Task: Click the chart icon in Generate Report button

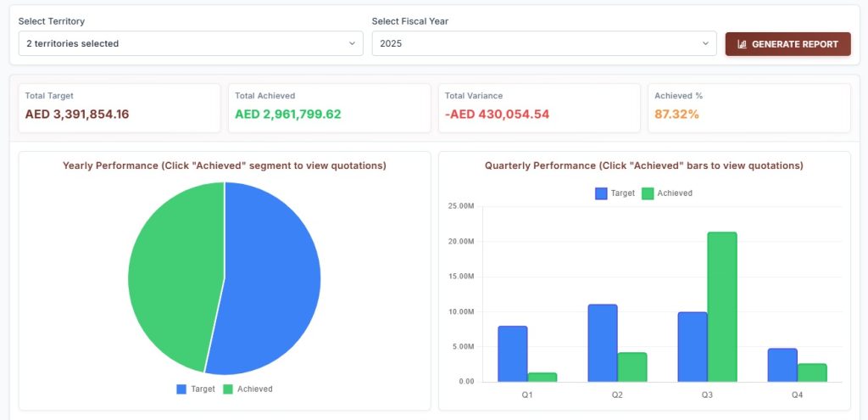Action: pyautogui.click(x=743, y=44)
